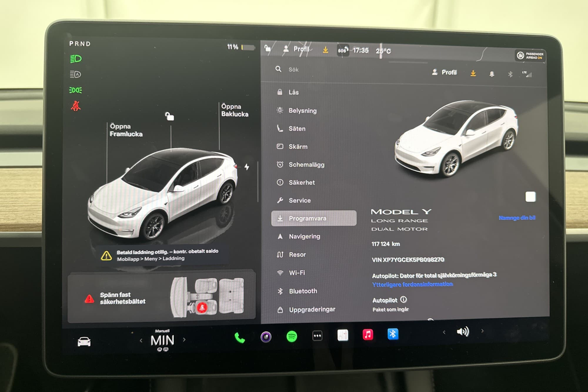
Task: Tap the car controls icon in dock
Action: coord(84,342)
